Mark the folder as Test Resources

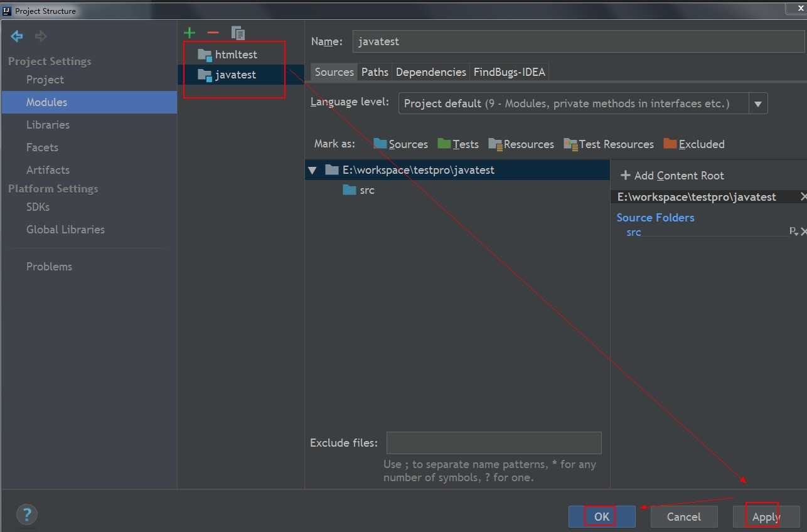click(x=609, y=144)
